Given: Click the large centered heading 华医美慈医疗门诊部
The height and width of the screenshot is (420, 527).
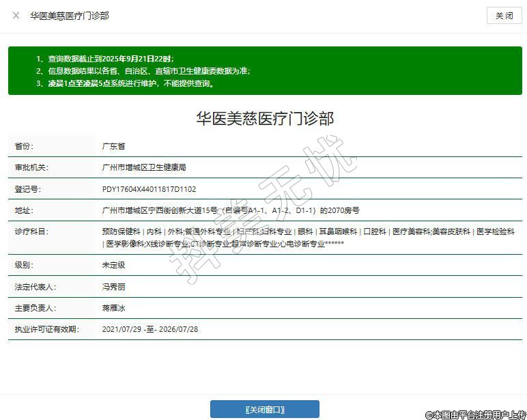Looking at the screenshot, I should coord(265,118).
